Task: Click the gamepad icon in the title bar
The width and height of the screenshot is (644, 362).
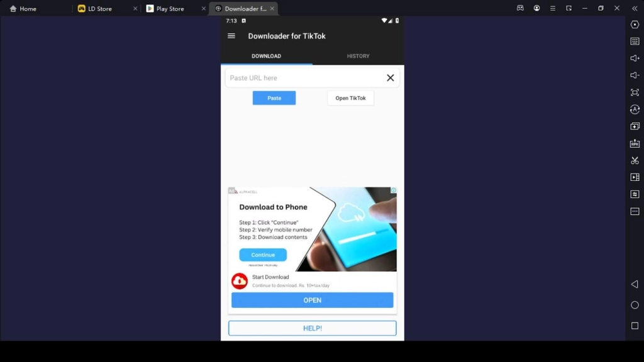Action: [519, 8]
